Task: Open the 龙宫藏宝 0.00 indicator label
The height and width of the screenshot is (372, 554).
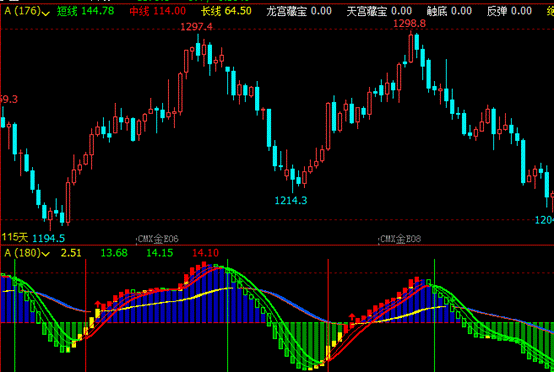Action: tap(299, 11)
